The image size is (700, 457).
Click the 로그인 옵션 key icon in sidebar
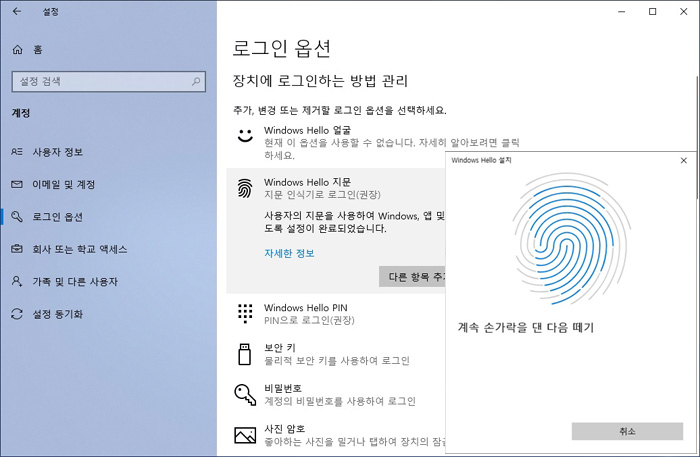point(17,217)
